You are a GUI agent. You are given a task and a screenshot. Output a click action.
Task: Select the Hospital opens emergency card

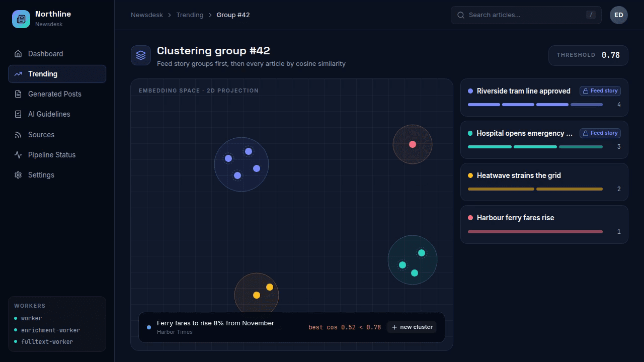(544, 140)
